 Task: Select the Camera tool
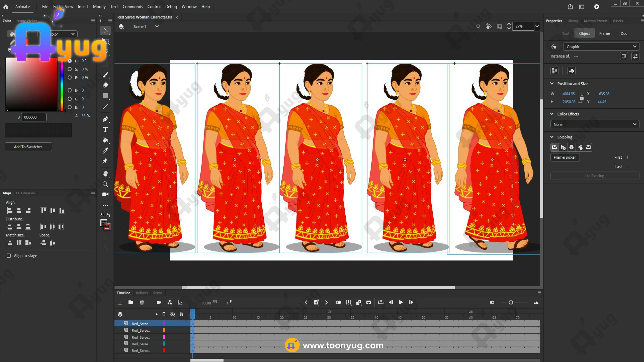click(x=105, y=194)
